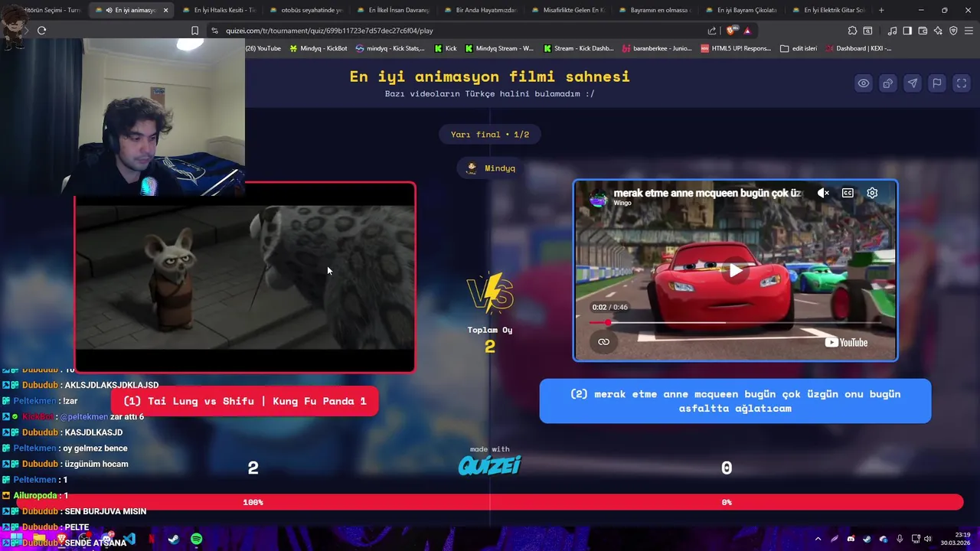This screenshot has width=980, height=551.
Task: Click the Mindyq user badge
Action: [490, 168]
